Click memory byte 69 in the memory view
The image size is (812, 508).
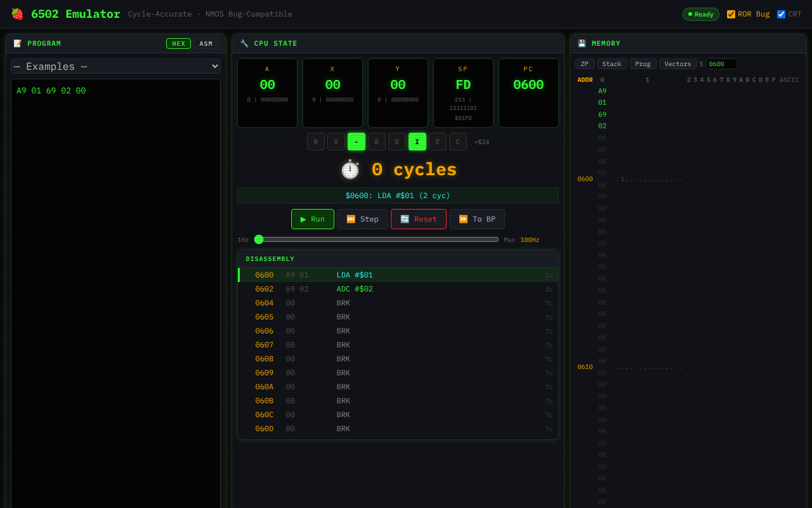click(x=602, y=114)
